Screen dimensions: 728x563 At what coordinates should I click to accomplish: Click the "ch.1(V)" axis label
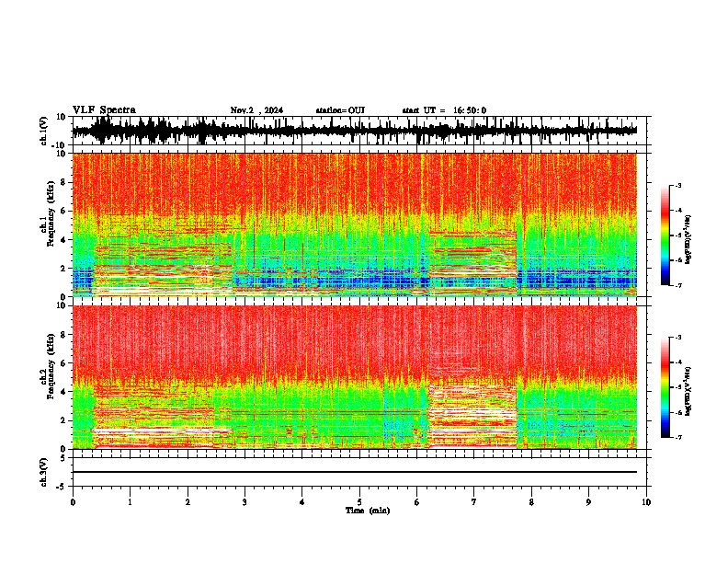pyautogui.click(x=44, y=131)
